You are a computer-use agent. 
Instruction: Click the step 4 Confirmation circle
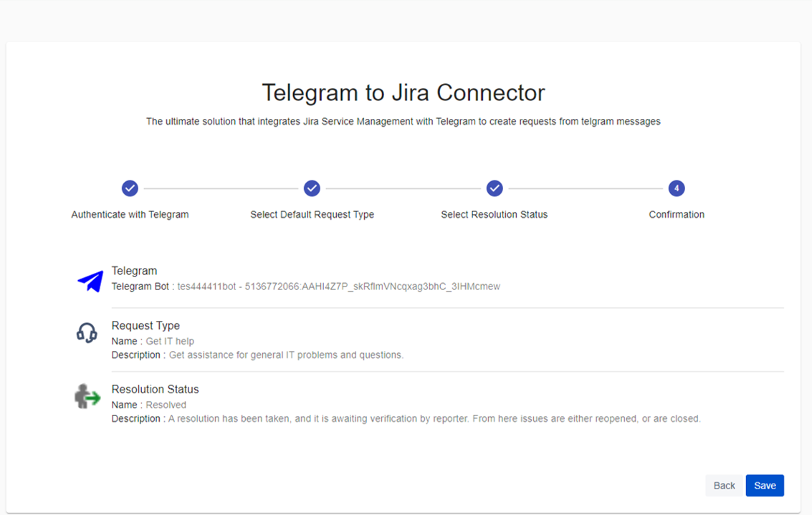677,188
